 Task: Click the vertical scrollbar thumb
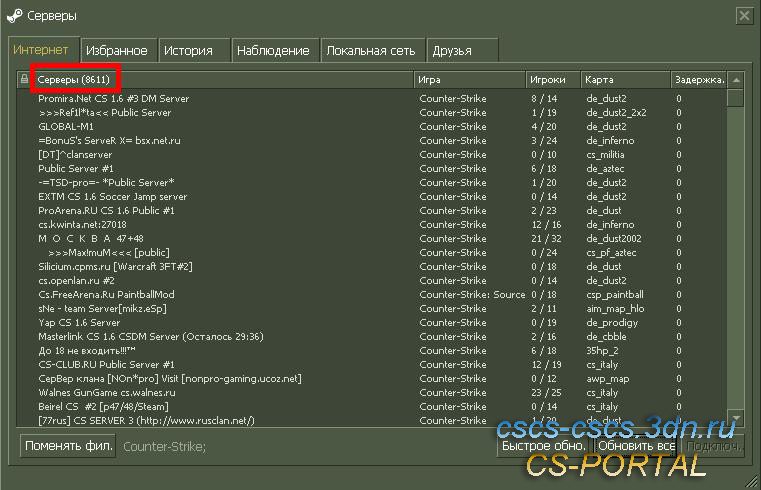(x=736, y=98)
